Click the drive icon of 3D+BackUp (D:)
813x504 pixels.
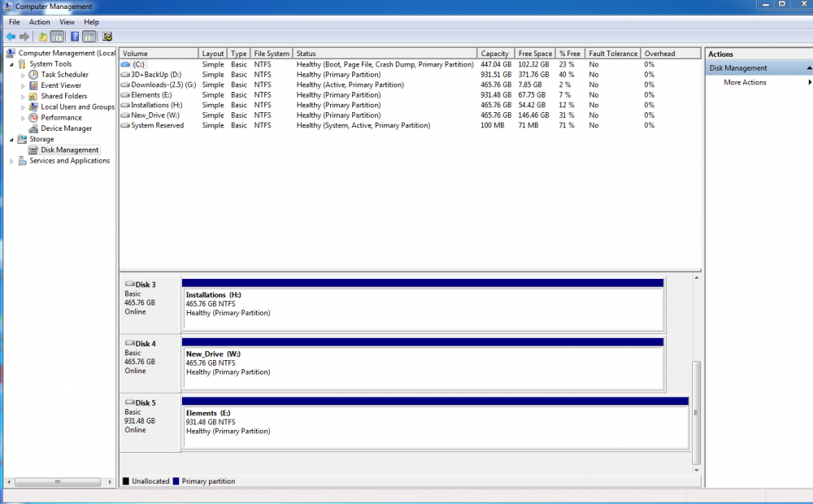tap(125, 75)
